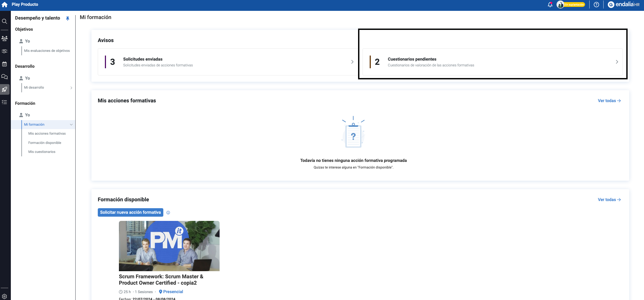
Task: Open the help question mark icon
Action: [x=596, y=4]
